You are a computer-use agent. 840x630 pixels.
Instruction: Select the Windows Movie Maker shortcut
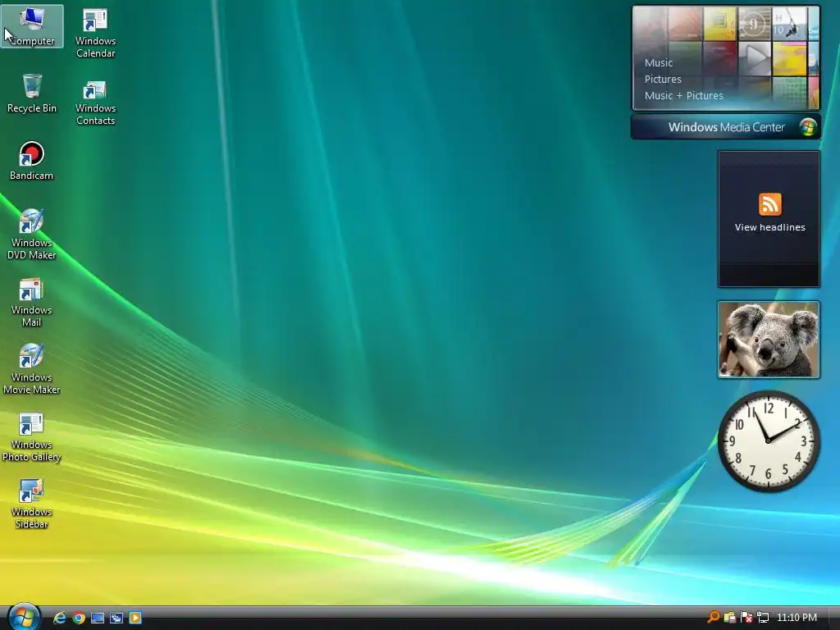tap(32, 368)
